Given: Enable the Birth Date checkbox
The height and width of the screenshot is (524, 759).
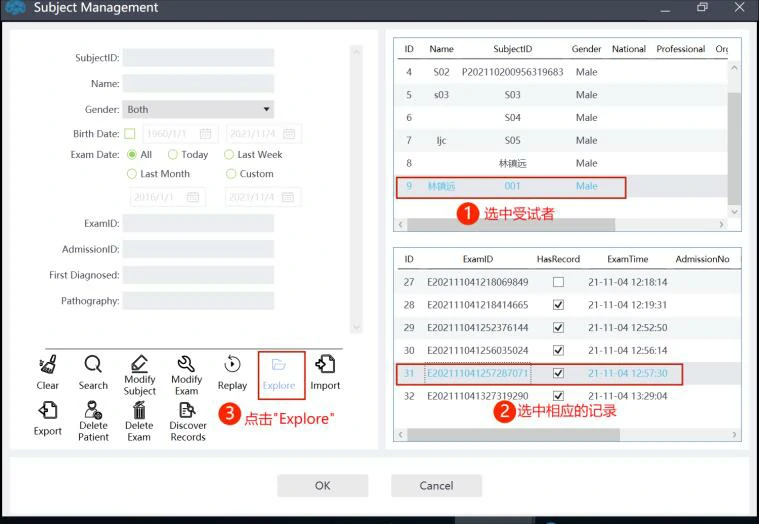Looking at the screenshot, I should point(130,134).
